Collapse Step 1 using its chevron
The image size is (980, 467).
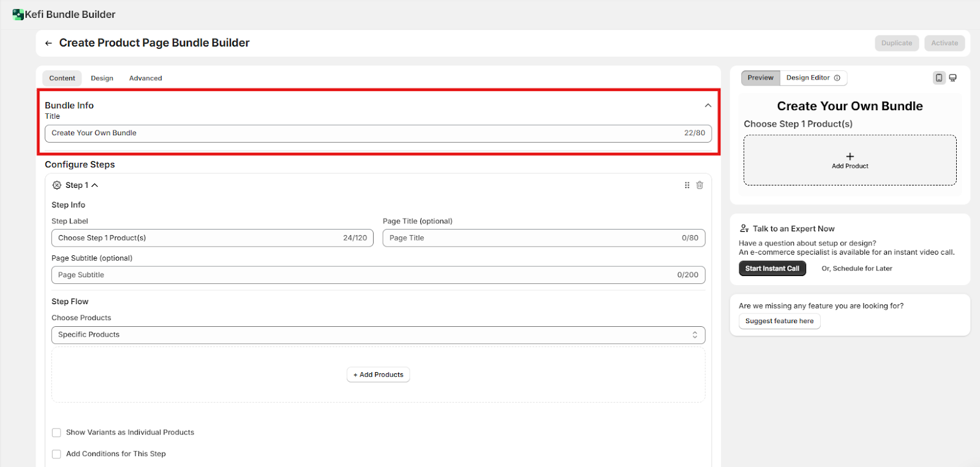(x=95, y=185)
